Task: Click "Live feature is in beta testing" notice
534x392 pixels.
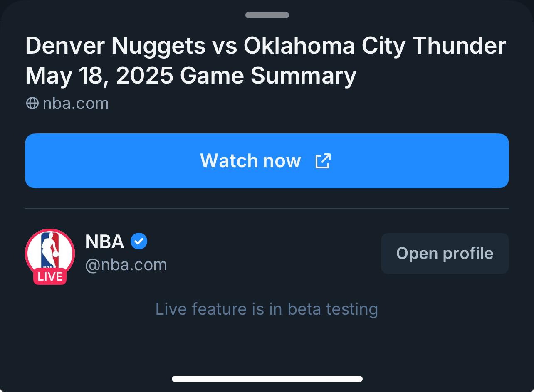Action: [267, 309]
